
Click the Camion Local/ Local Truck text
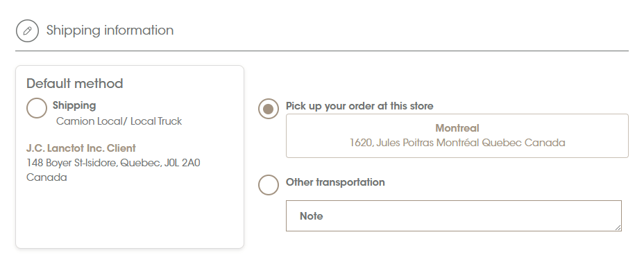tap(119, 121)
